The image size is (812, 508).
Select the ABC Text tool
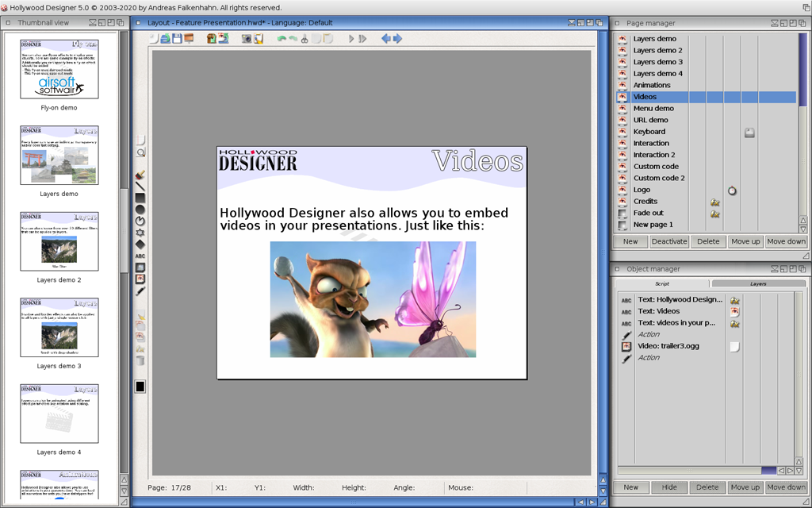pos(140,256)
